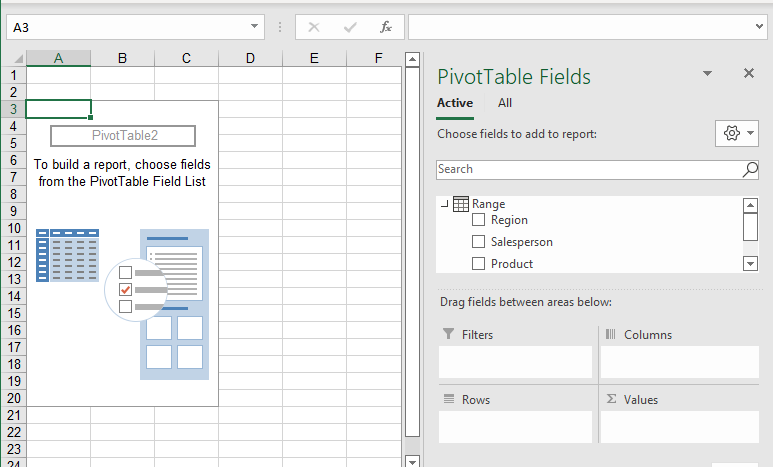Image resolution: width=773 pixels, height=467 pixels.
Task: Close the PivotTable Fields pane
Action: (x=749, y=74)
